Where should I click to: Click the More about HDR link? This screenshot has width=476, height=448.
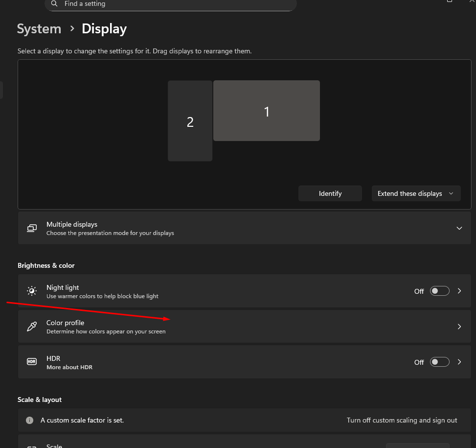(69, 367)
